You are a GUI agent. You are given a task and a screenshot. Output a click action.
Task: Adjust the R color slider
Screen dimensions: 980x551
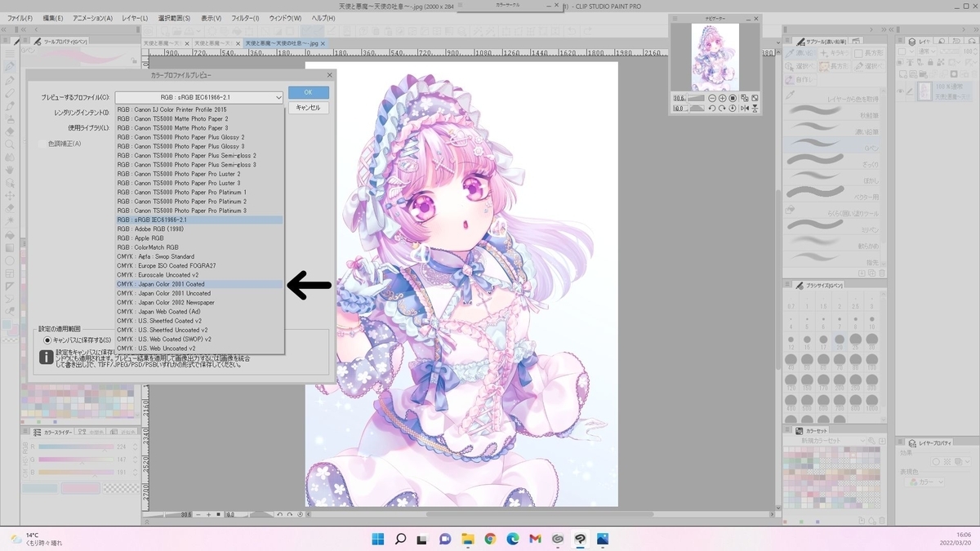click(76, 447)
